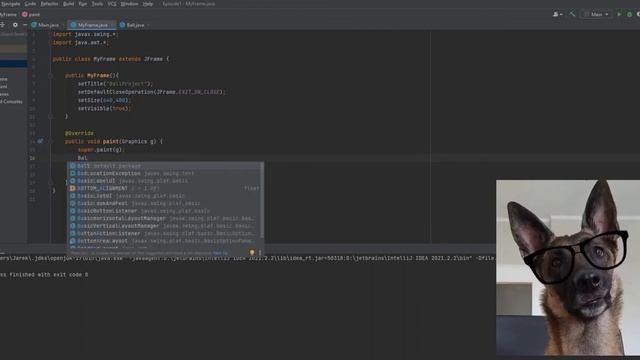This screenshot has width=640, height=360.
Task: Collapse the MyFrame constructor fold marker
Action: (51, 76)
